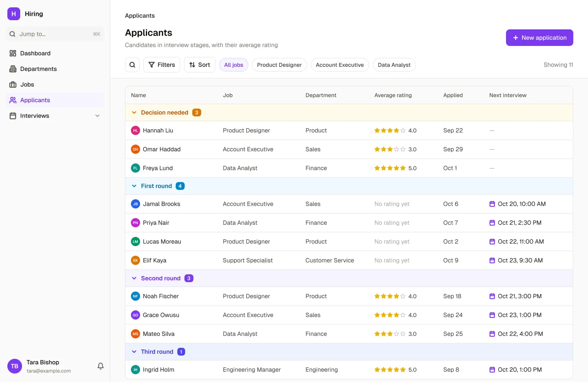Viewport: 588px width, 382px height.
Task: Click the Applied column header
Action: 453,95
